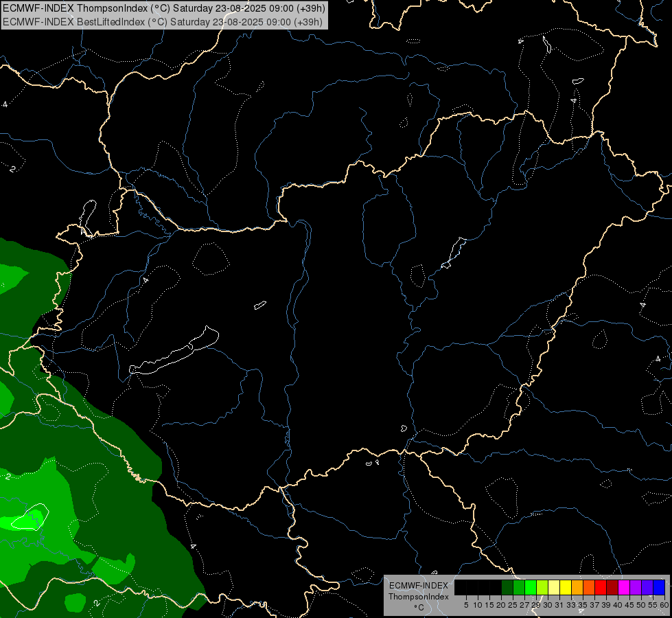Image resolution: width=672 pixels, height=618 pixels.
Task: Click the dark red 39-40 legend swatch
Action: (x=612, y=587)
